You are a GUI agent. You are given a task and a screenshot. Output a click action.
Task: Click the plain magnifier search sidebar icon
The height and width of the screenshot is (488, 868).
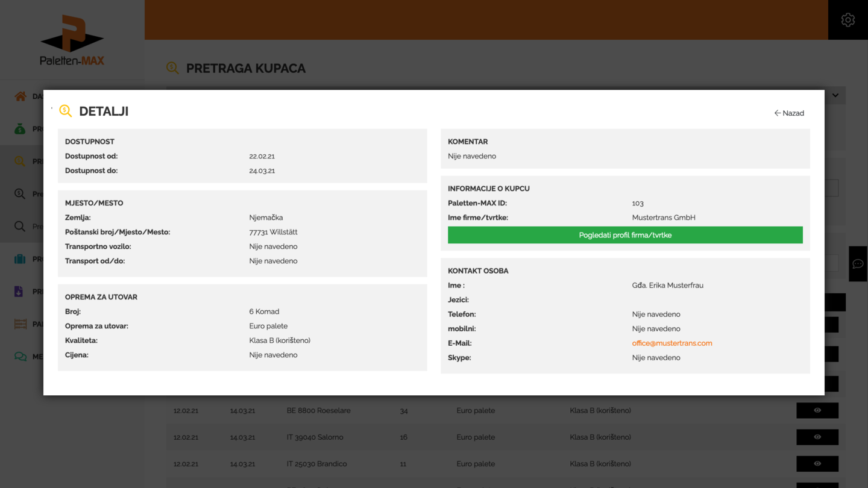tap(20, 227)
